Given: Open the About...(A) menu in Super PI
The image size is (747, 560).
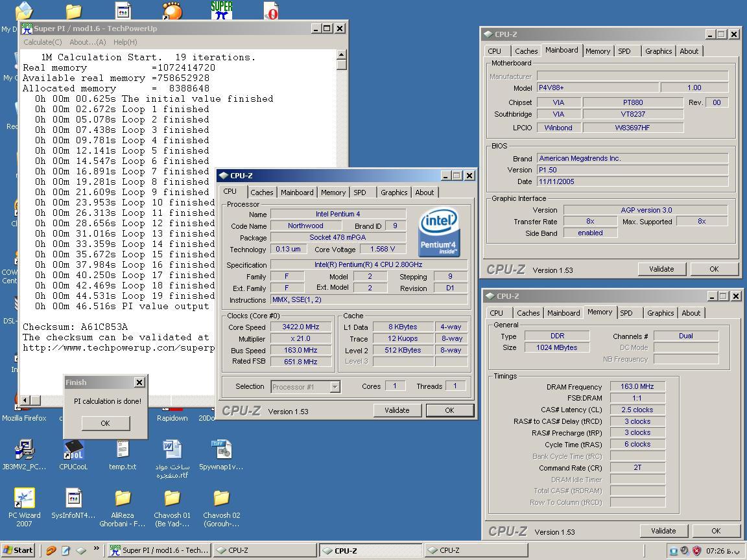Looking at the screenshot, I should click(88, 42).
